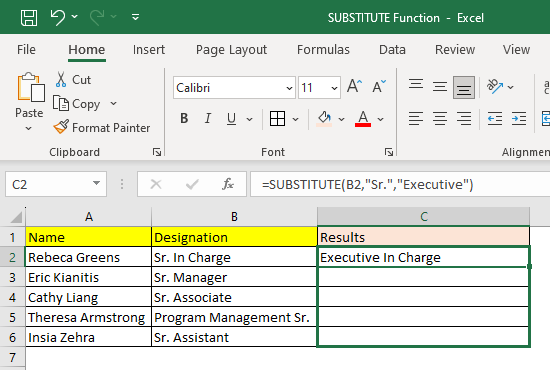Viewport: 550px width, 370px height.
Task: Click the Cancel X formula button
Action: pos(156,184)
